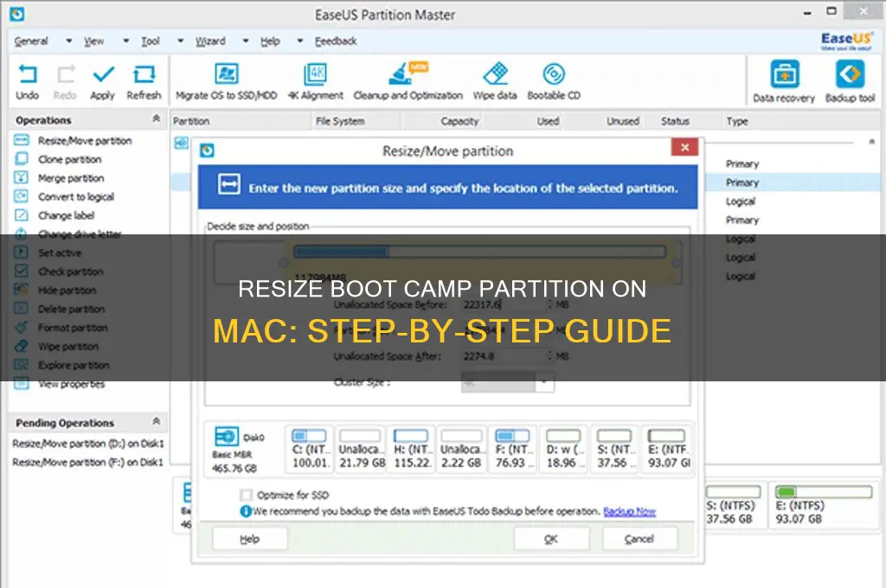Click the Redo toolbar icon
The image size is (886, 588).
[x=65, y=82]
